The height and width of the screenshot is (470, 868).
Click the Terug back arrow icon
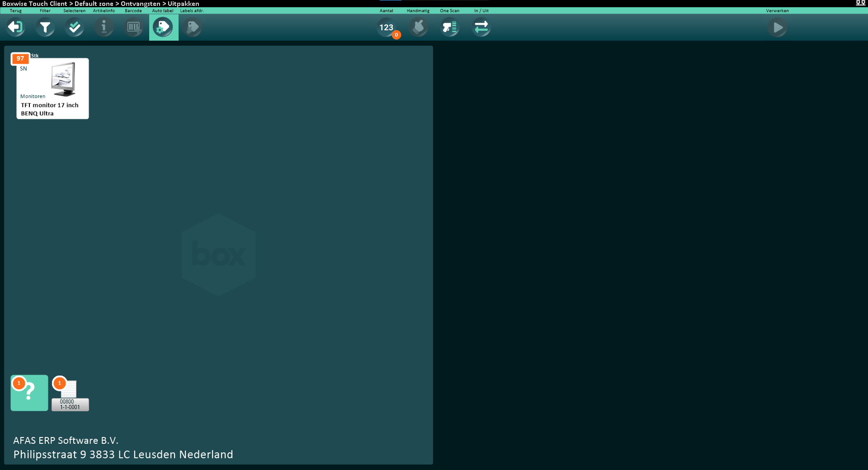coord(16,28)
